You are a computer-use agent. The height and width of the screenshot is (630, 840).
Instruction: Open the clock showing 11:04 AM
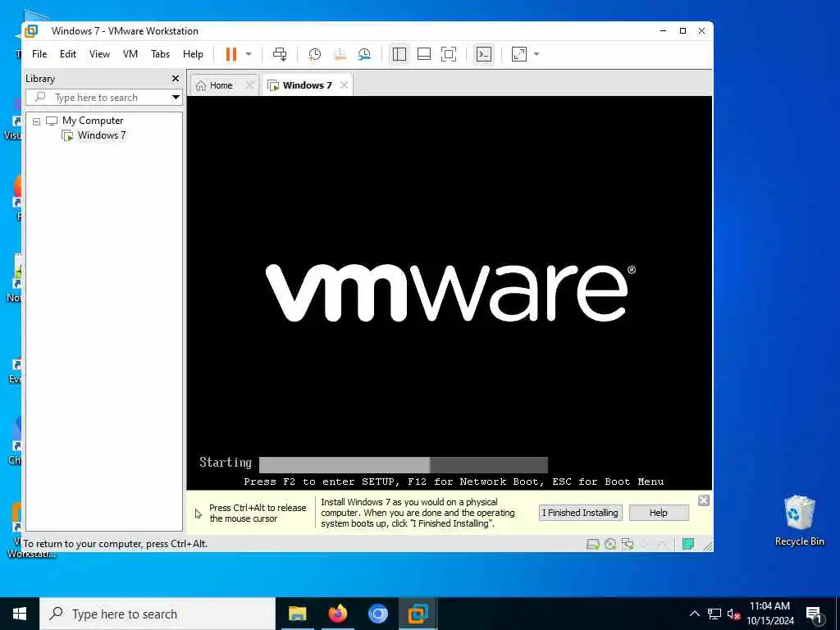(769, 614)
